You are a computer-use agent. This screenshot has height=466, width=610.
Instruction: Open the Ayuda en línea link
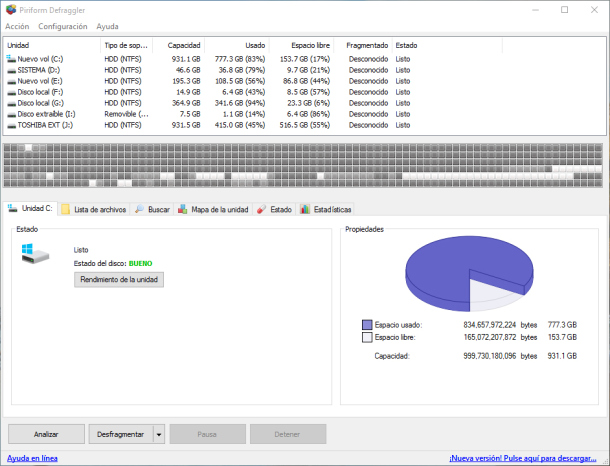(32, 458)
